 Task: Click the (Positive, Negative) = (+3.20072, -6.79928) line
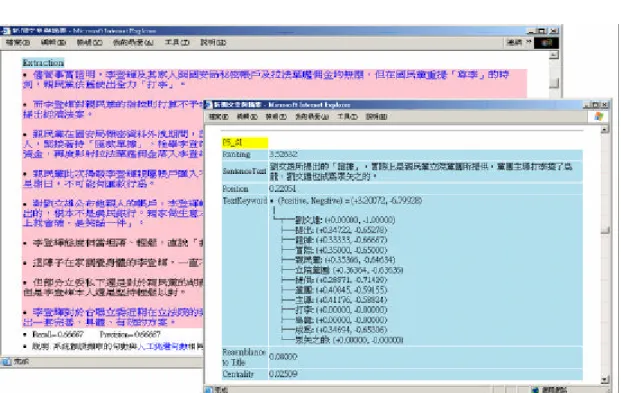point(350,200)
